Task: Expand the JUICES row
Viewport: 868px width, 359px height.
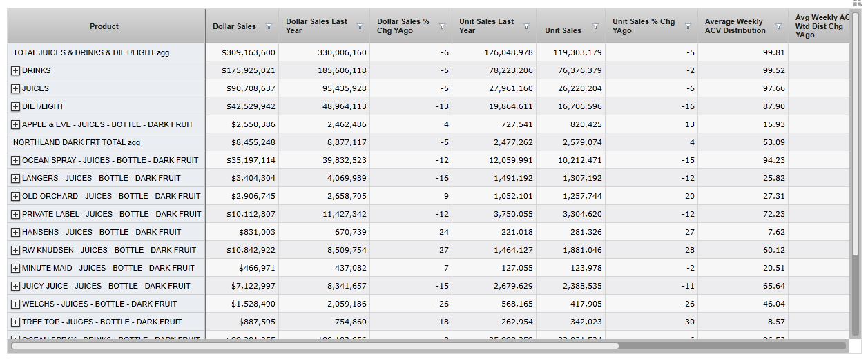Action: pyautogui.click(x=16, y=88)
